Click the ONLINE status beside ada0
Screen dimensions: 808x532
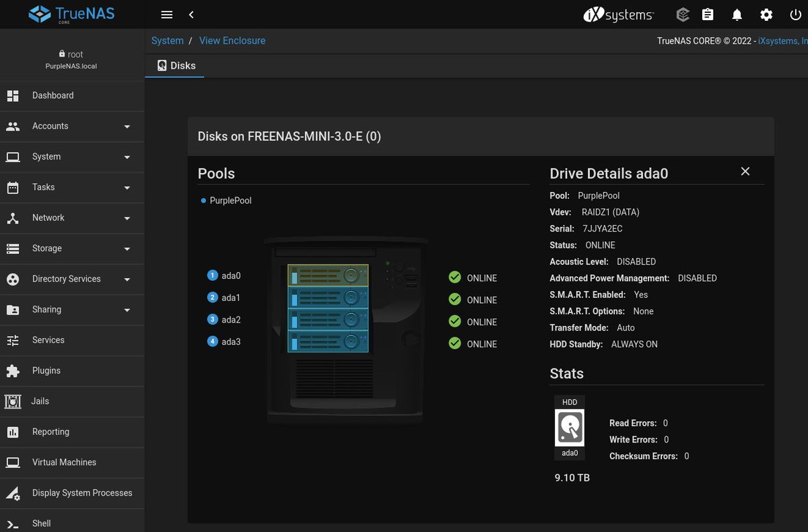[x=473, y=278]
